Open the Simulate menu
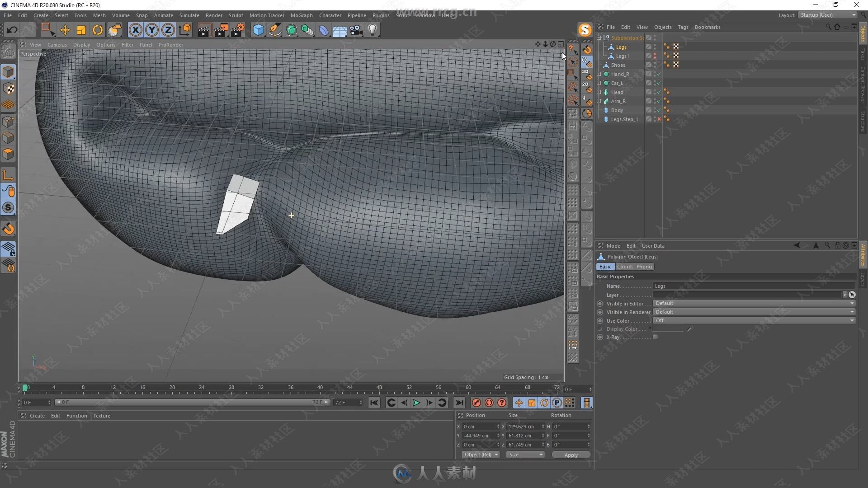Viewport: 868px width, 488px height. coord(189,15)
